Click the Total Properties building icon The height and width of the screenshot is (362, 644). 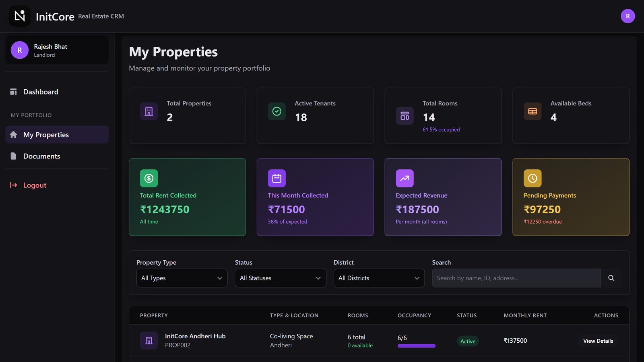click(149, 111)
